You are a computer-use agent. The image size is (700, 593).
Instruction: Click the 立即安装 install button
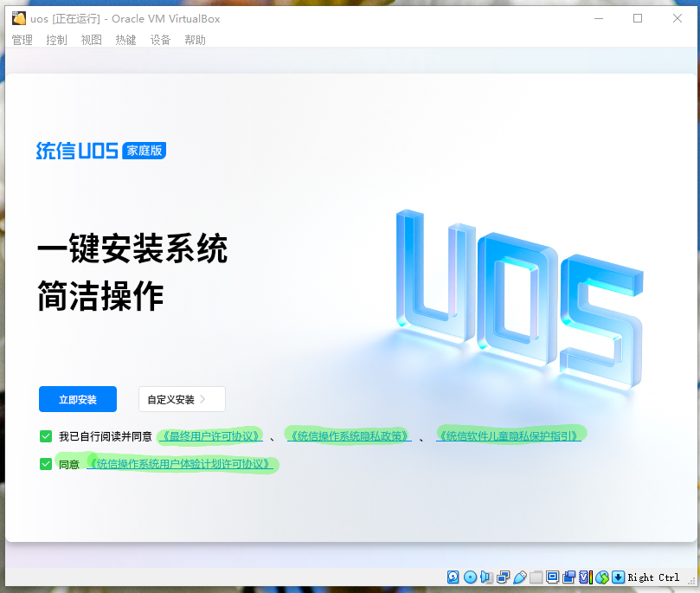77,399
